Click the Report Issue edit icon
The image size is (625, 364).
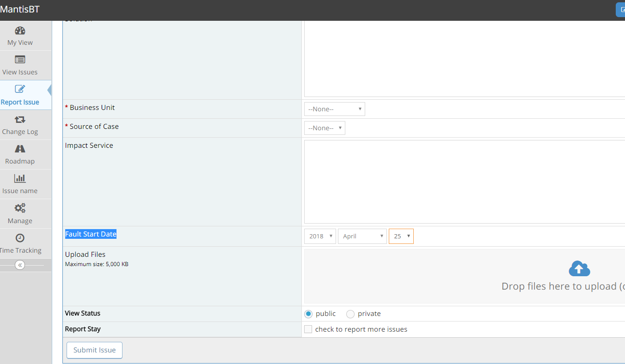coord(20,89)
